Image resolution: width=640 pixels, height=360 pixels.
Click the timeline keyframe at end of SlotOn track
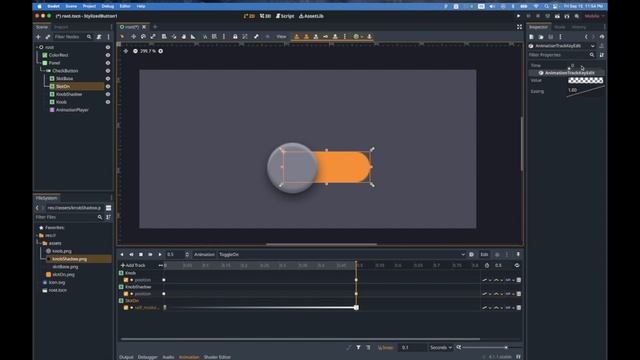click(x=356, y=307)
